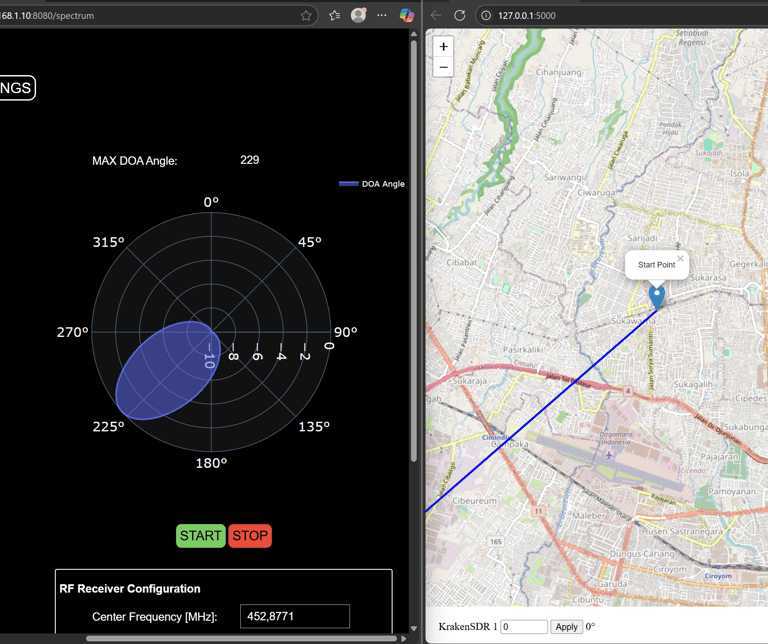Click the blue bearing line on the map
The image size is (768, 644).
pyautogui.click(x=541, y=410)
